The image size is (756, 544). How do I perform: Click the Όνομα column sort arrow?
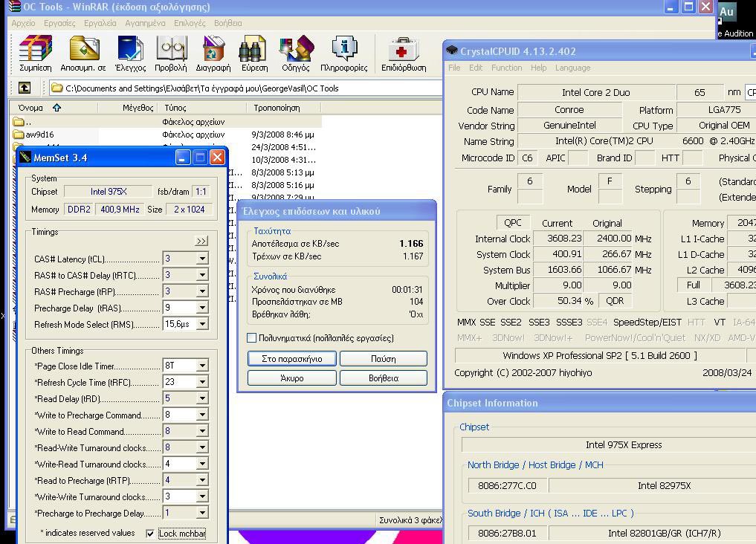pos(57,108)
